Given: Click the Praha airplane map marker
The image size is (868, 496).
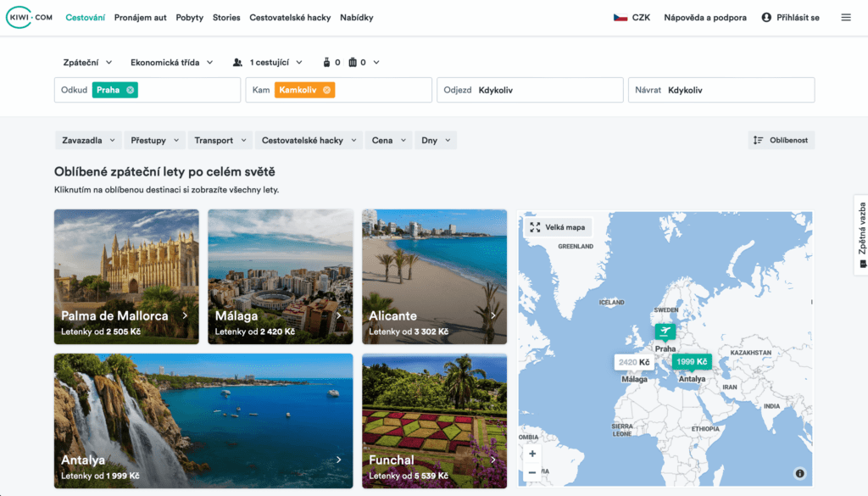Looking at the screenshot, I should (665, 332).
